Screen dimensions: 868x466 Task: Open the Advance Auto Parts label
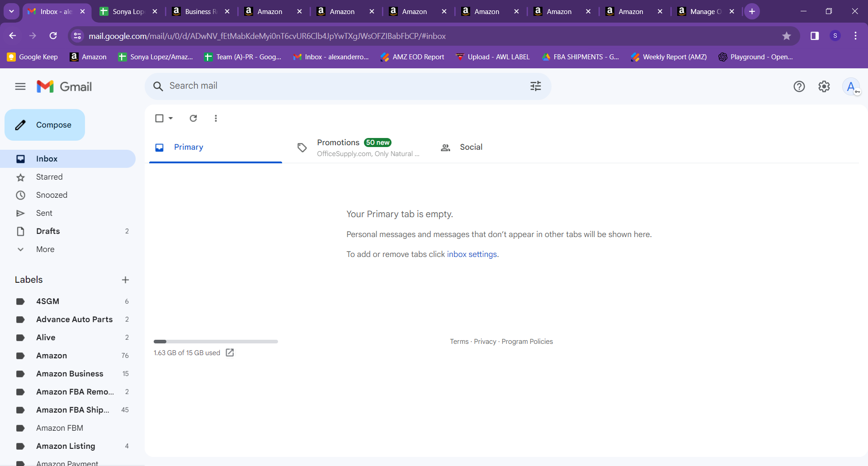point(68,319)
